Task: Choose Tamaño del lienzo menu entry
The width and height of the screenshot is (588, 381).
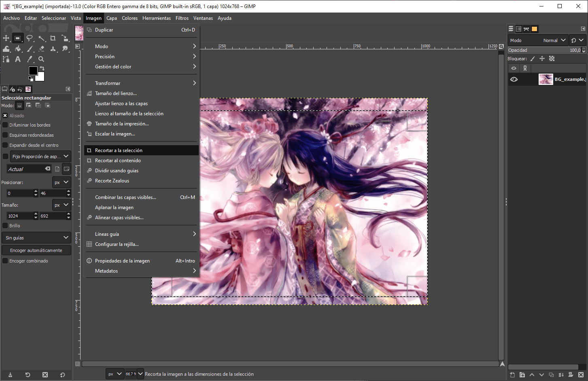Action: pos(141,93)
